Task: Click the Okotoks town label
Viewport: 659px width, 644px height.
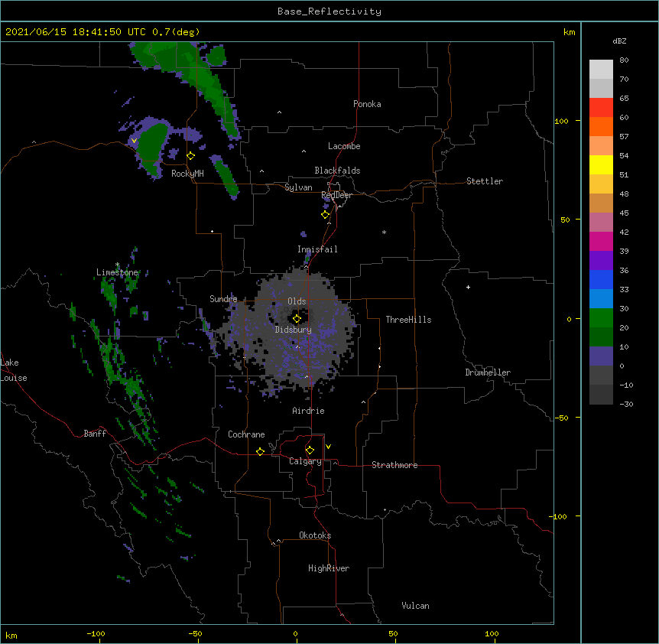Action: (315, 535)
